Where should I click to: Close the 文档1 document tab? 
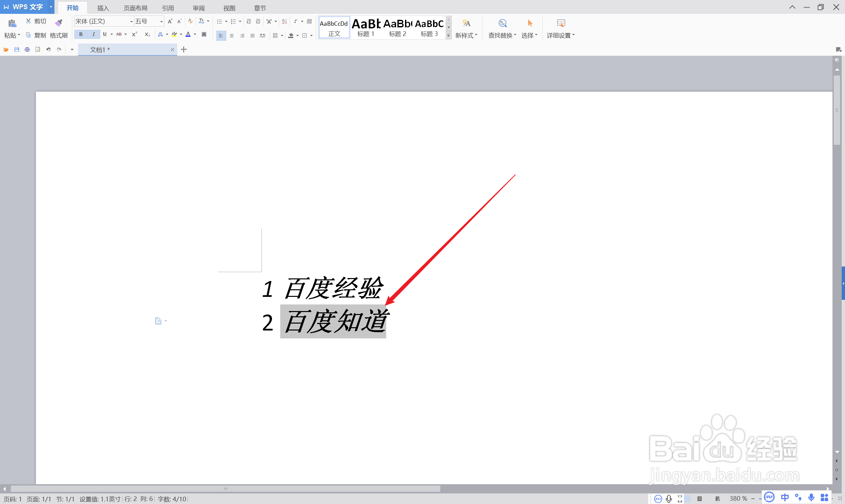point(172,49)
